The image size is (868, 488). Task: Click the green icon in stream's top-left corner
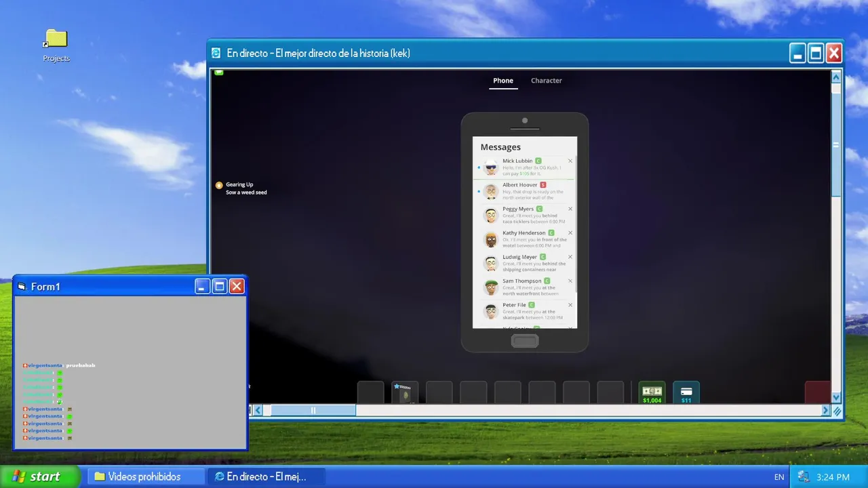click(x=219, y=72)
